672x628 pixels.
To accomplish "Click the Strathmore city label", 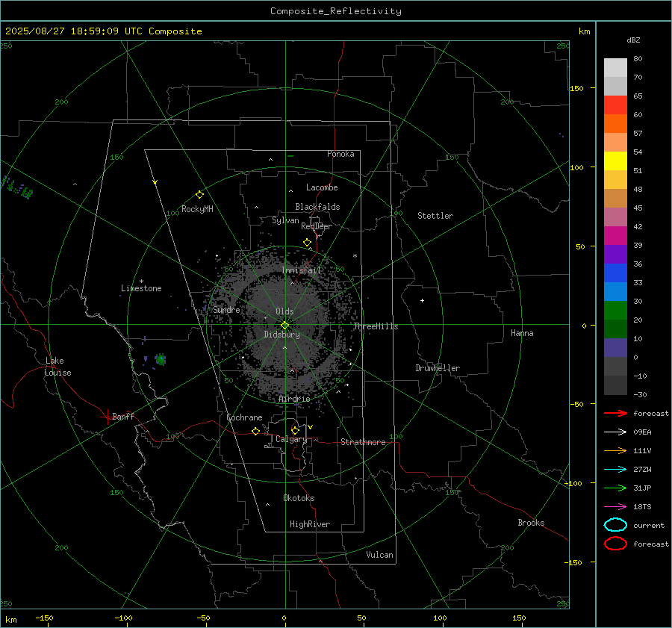I will [x=363, y=442].
